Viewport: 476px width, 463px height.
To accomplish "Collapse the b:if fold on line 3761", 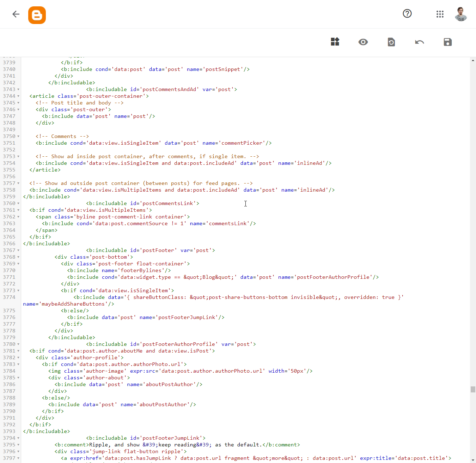I will coord(19,210).
